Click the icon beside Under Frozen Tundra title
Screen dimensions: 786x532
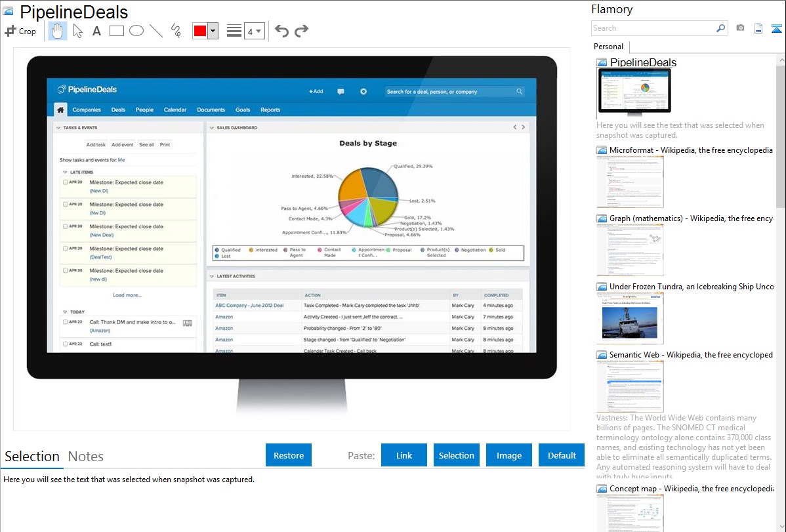[602, 287]
